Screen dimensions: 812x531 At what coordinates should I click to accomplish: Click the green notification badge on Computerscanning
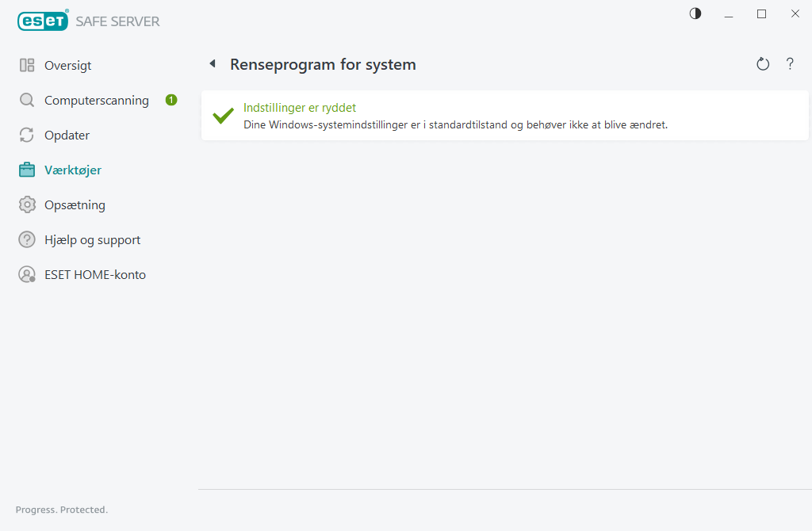tap(170, 100)
